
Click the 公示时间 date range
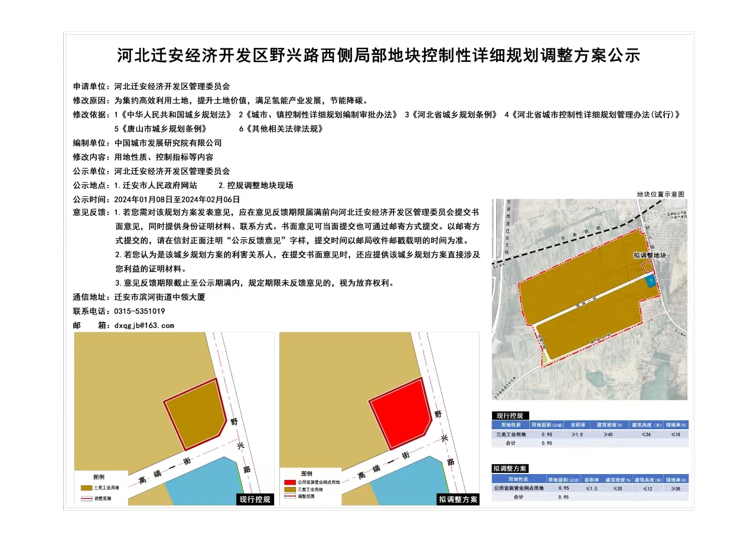pos(177,199)
